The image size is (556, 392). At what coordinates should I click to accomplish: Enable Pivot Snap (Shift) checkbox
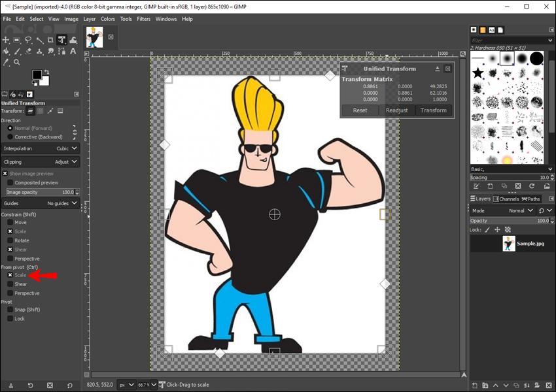click(x=10, y=310)
